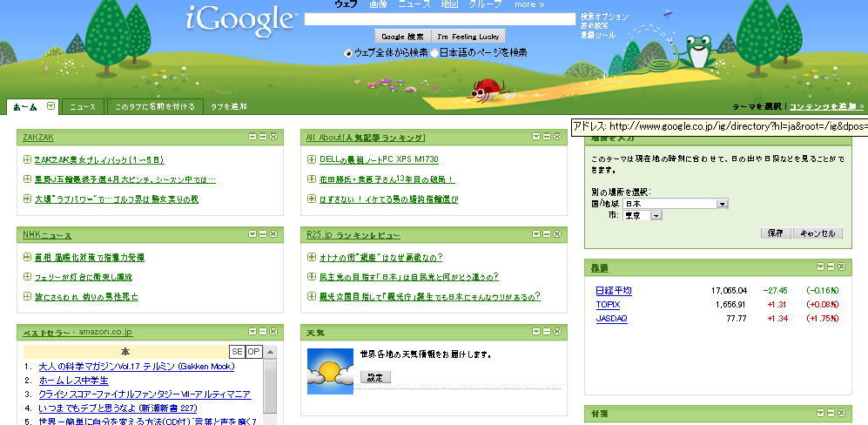Click the 設定 button in weather gadget

[375, 377]
